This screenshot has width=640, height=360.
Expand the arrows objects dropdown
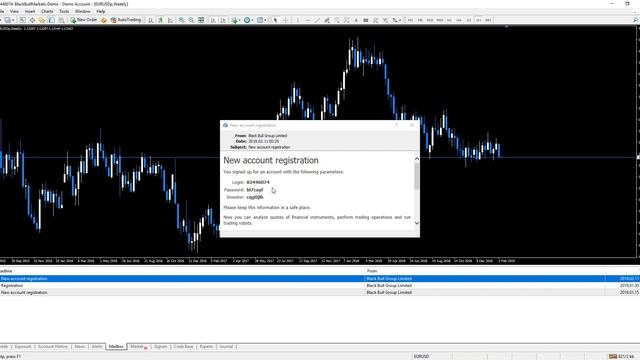click(x=400, y=20)
